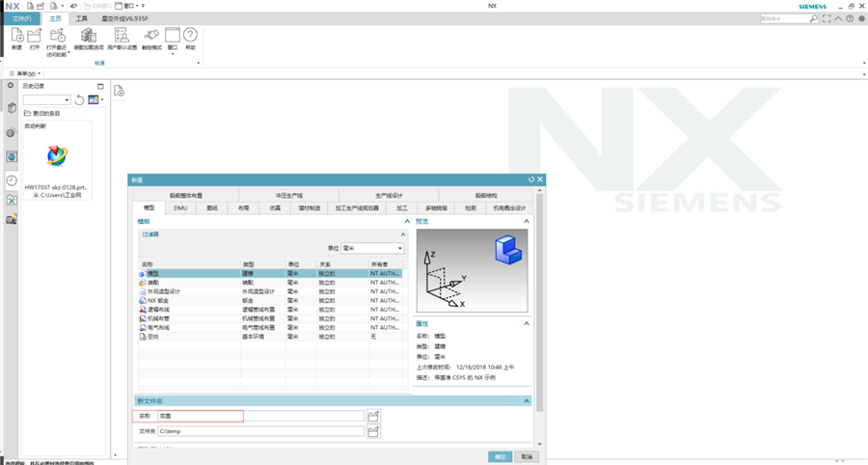
Task: Open the History panel filter combo box
Action: pyautogui.click(x=46, y=99)
